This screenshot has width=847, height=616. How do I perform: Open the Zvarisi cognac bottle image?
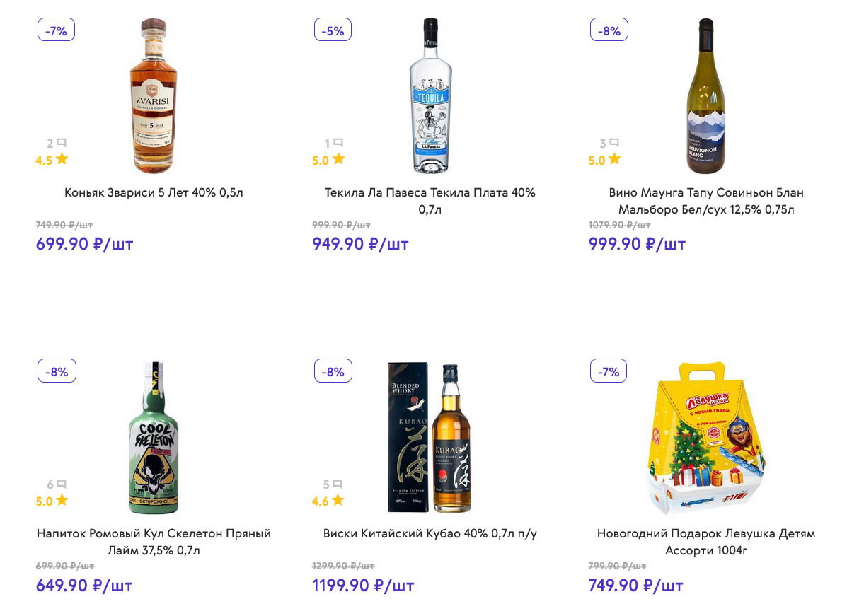(154, 96)
